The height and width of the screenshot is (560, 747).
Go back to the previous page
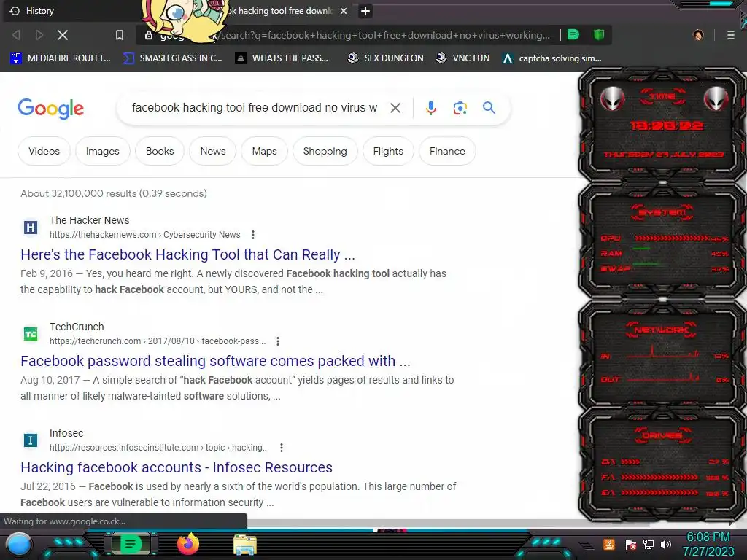(16, 35)
